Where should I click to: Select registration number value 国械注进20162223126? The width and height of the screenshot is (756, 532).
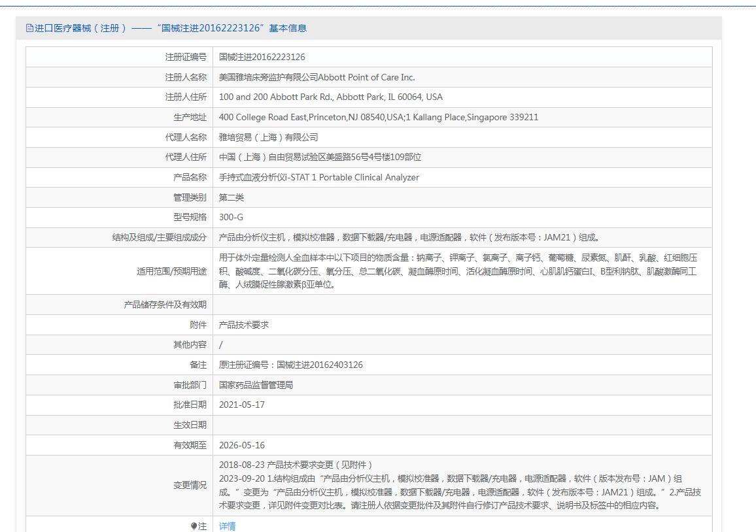pyautogui.click(x=262, y=57)
